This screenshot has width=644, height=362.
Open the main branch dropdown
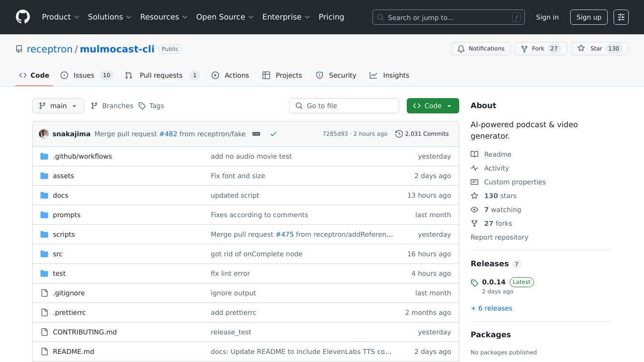click(x=58, y=106)
